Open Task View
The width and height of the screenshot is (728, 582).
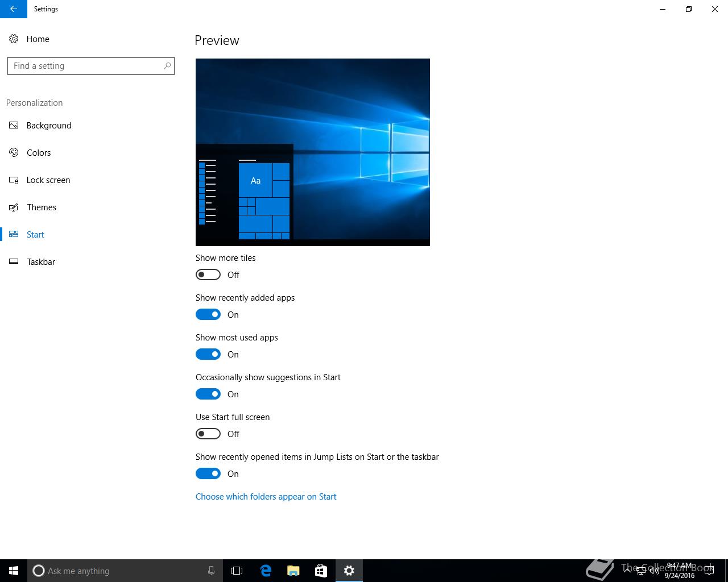pos(237,571)
